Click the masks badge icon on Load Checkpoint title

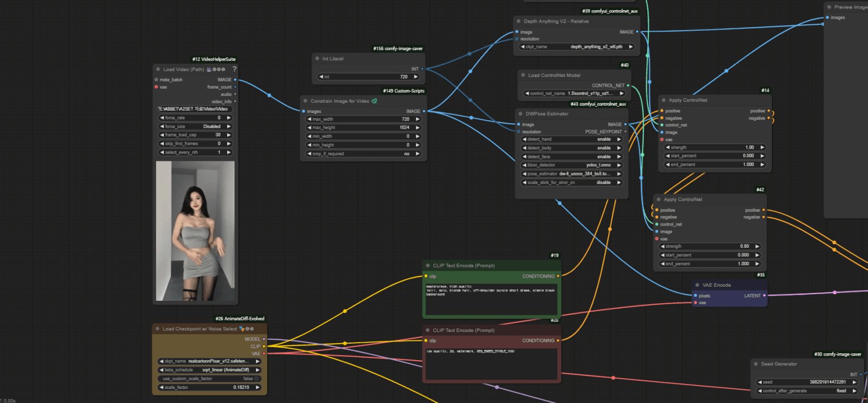tap(242, 328)
